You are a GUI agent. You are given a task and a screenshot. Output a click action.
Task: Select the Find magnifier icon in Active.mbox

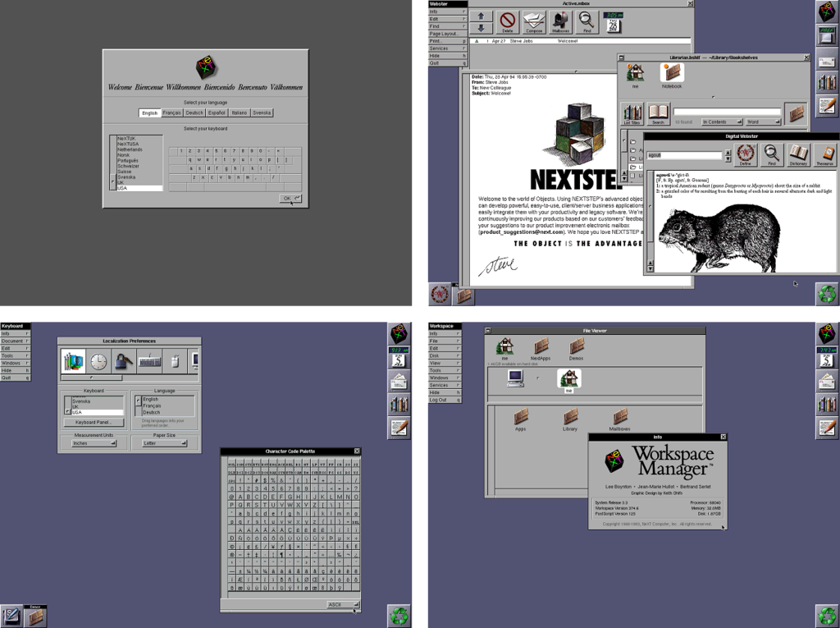pos(586,21)
